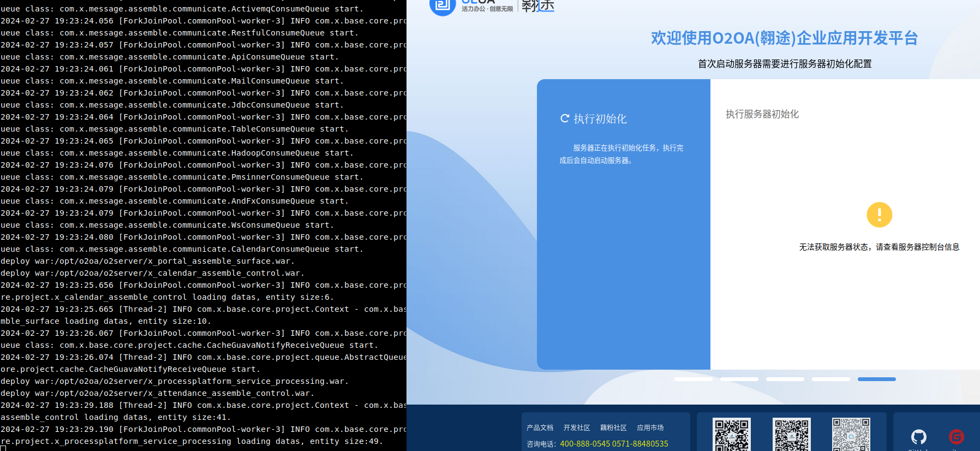
Task: Click the 执行初始化 step heading
Action: click(600, 119)
